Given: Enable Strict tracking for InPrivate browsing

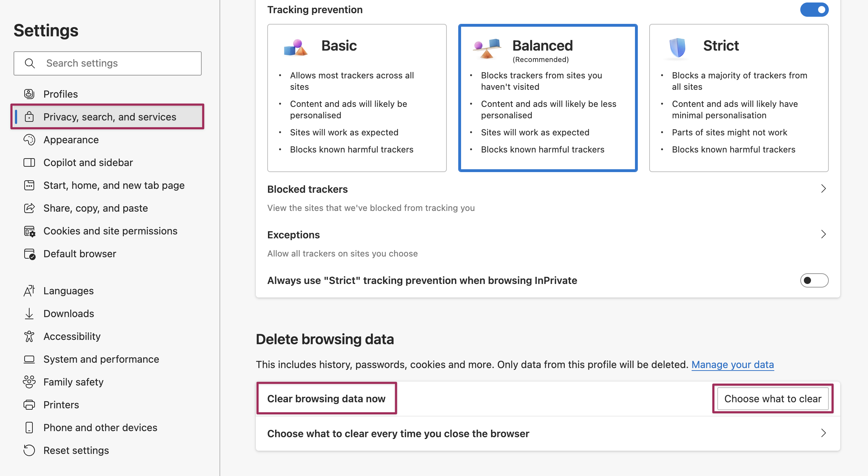Looking at the screenshot, I should pyautogui.click(x=814, y=280).
